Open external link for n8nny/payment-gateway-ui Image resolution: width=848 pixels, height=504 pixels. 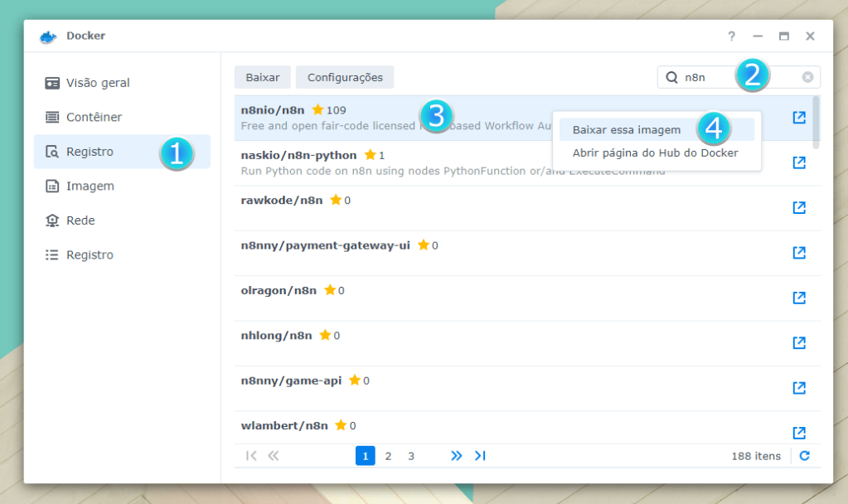[x=799, y=252]
